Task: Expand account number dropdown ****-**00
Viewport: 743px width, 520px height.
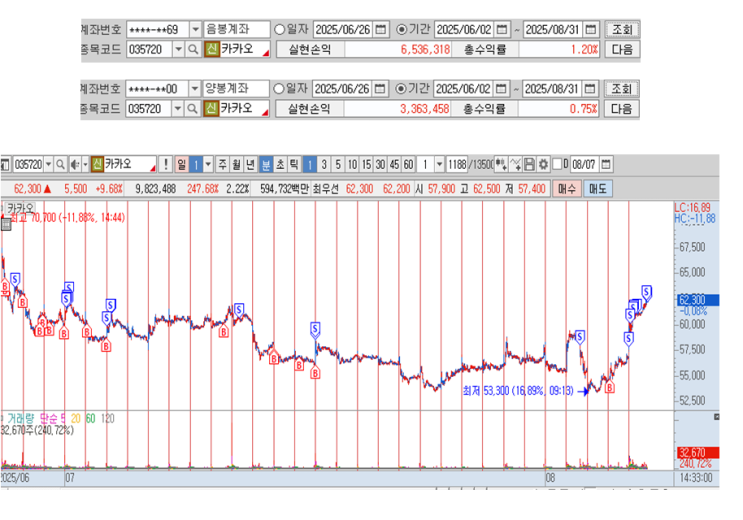Action: pos(194,89)
